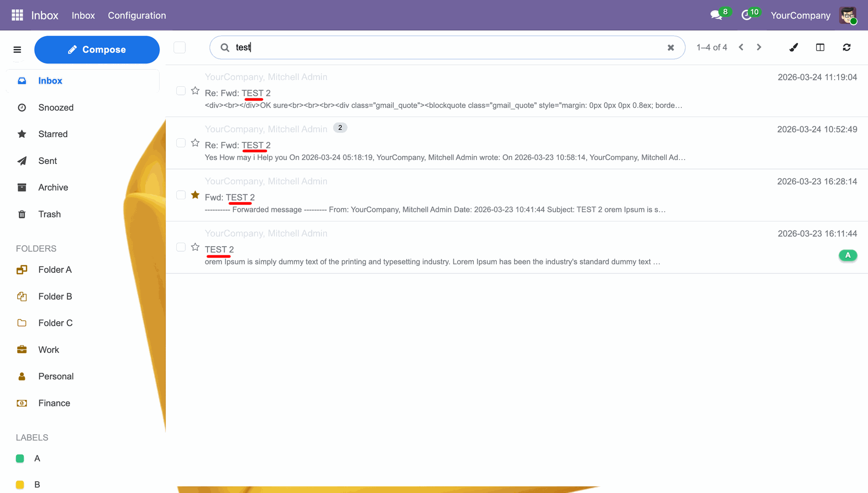The image size is (868, 493).
Task: Focus the search field containing test
Action: point(448,47)
